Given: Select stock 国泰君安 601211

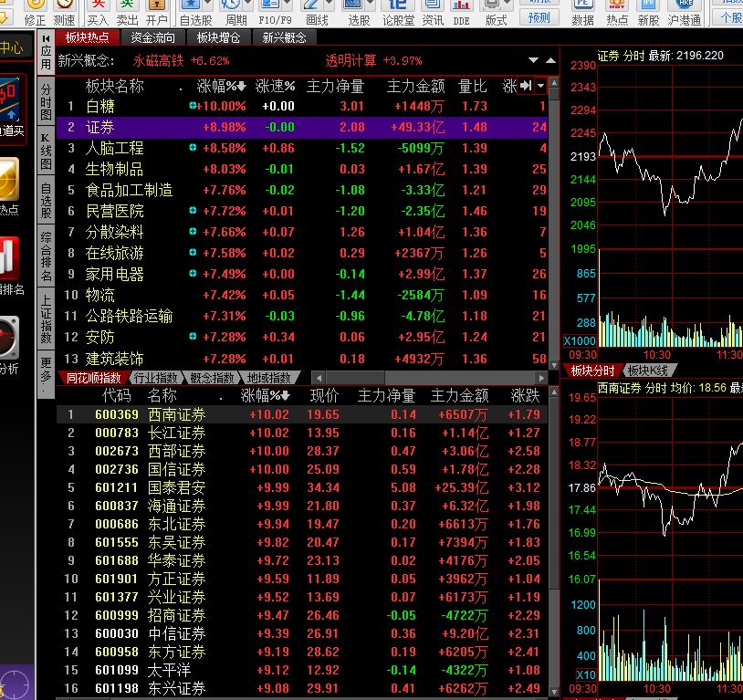Looking at the screenshot, I should tap(302, 487).
